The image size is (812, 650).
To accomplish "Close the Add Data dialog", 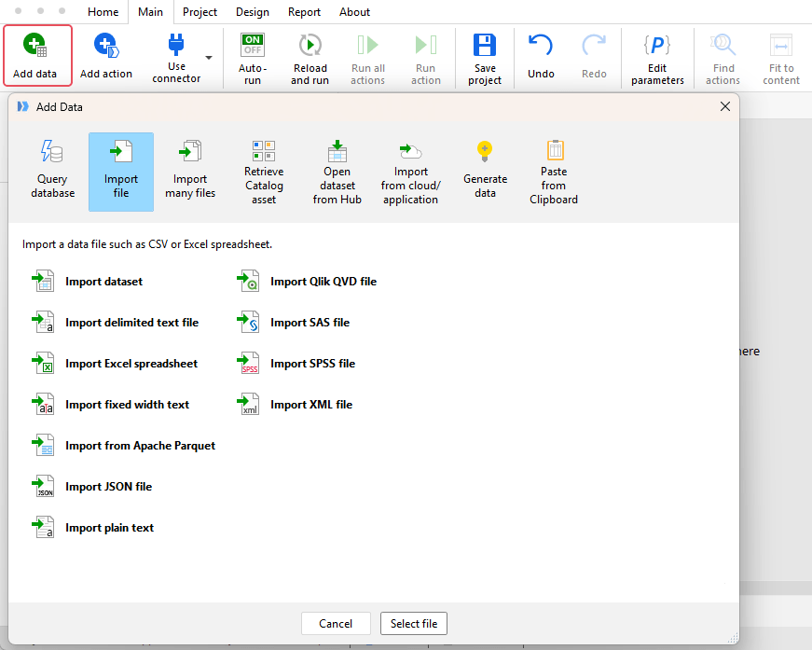I will pyautogui.click(x=725, y=106).
